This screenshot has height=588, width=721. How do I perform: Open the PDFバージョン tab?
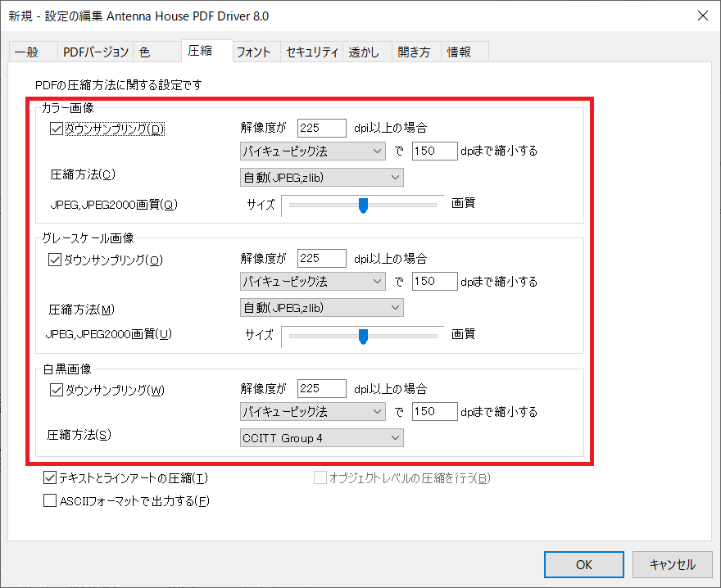[x=96, y=52]
